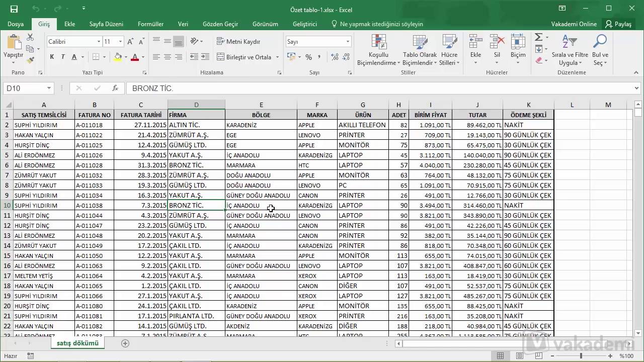Select the satış dökümü sheet tab
Screen dimensions: 644x362
(x=77, y=343)
